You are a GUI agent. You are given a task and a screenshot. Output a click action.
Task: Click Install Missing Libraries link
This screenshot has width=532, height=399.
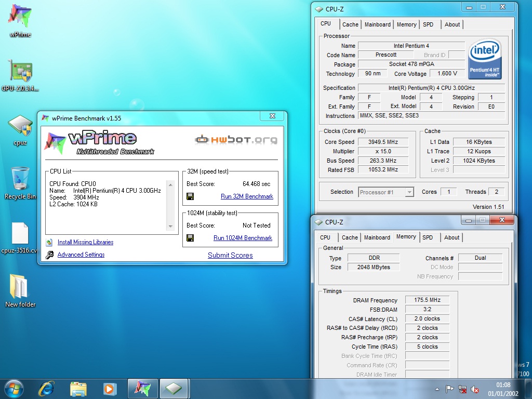(86, 242)
